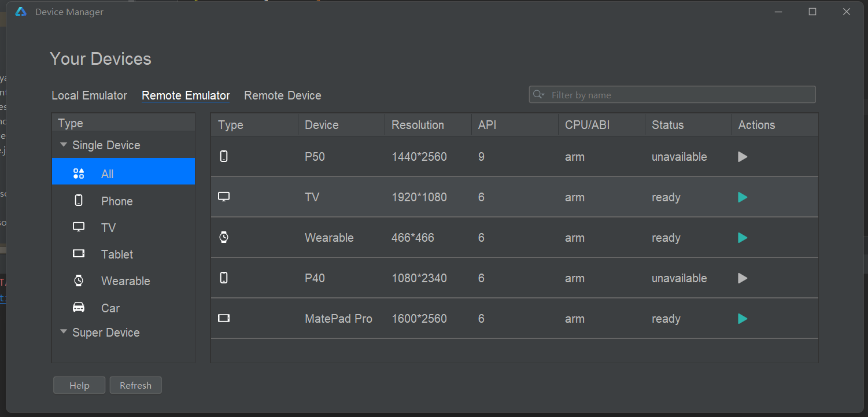Click the 466*466 resolution cell
Screen dimensions: 868x417
[x=413, y=238]
